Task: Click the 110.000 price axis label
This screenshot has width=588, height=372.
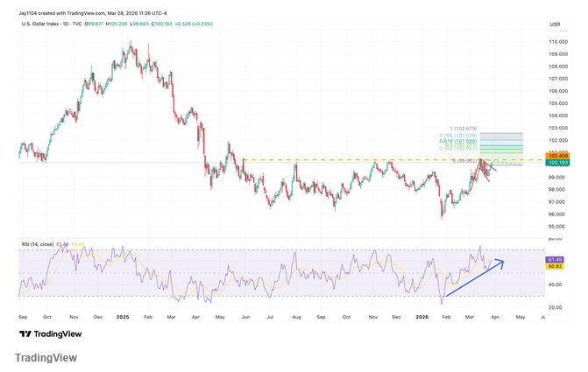Action: (x=558, y=42)
